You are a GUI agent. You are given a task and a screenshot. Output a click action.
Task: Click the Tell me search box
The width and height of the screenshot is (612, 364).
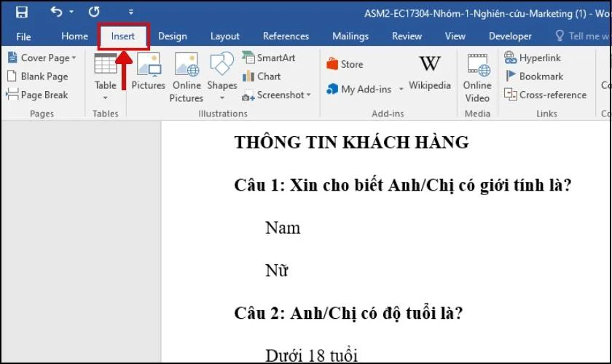582,36
